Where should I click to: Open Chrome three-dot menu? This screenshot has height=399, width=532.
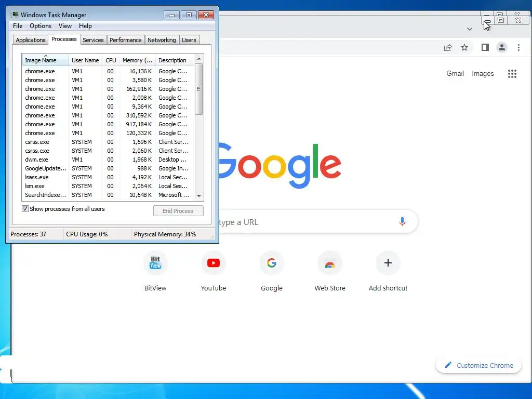[518, 47]
